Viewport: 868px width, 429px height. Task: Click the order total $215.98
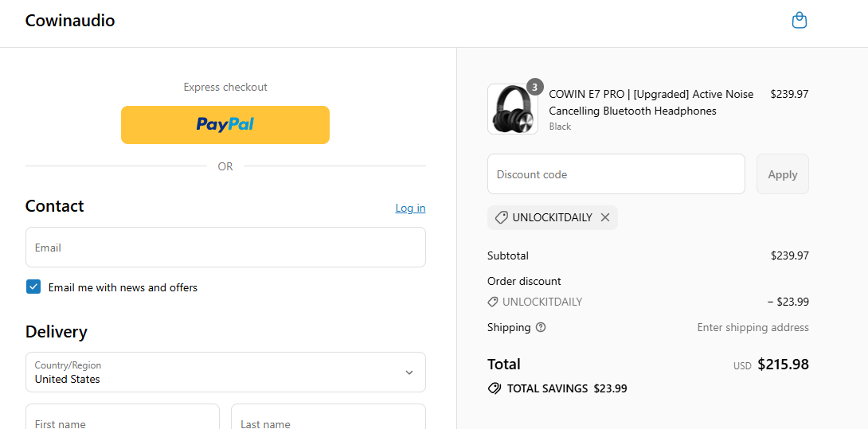point(783,365)
